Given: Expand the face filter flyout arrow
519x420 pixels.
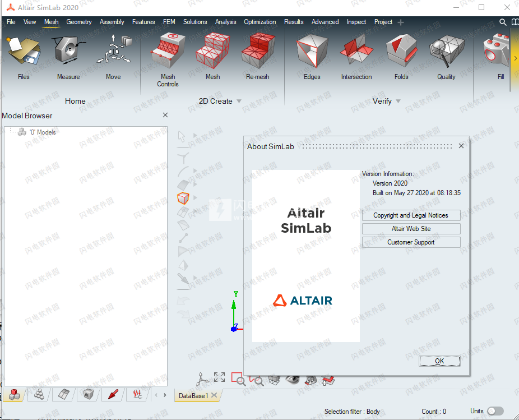Looking at the screenshot, I should coord(195,184).
